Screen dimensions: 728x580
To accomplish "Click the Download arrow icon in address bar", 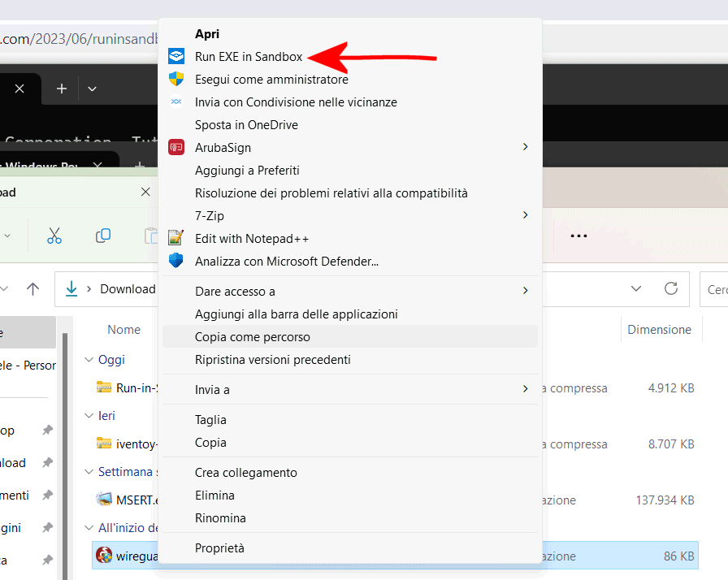I will (x=71, y=288).
